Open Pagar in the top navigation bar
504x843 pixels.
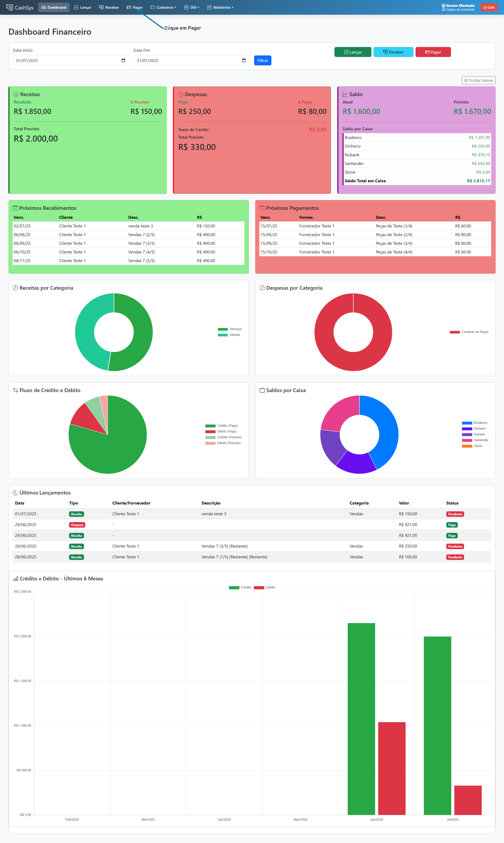pos(135,7)
